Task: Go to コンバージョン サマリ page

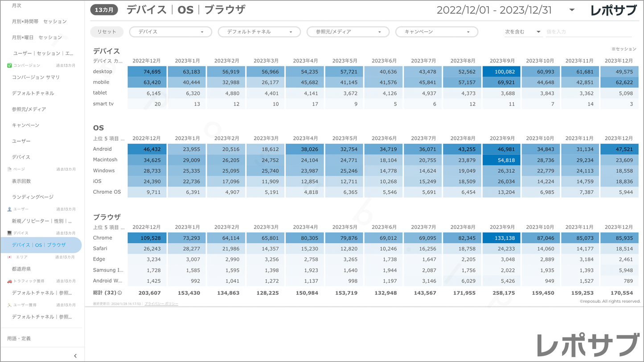Action: coord(36,77)
